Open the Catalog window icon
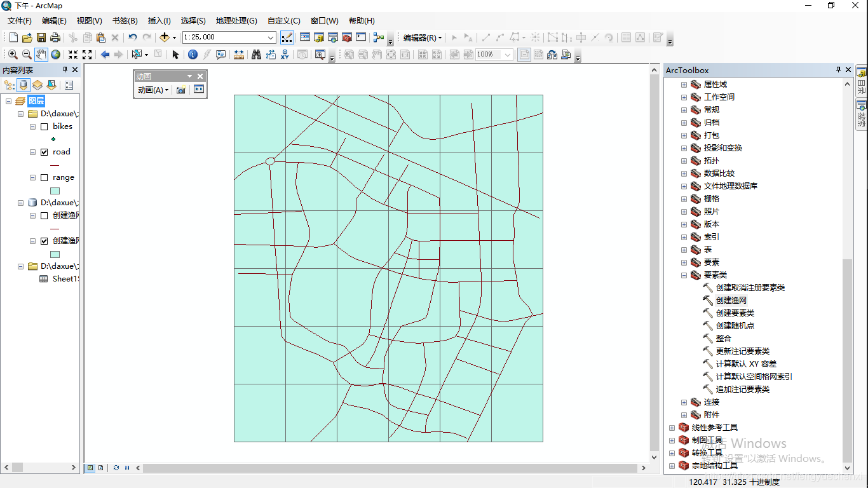Viewport: 868px width, 488px height. pyautogui.click(x=319, y=37)
